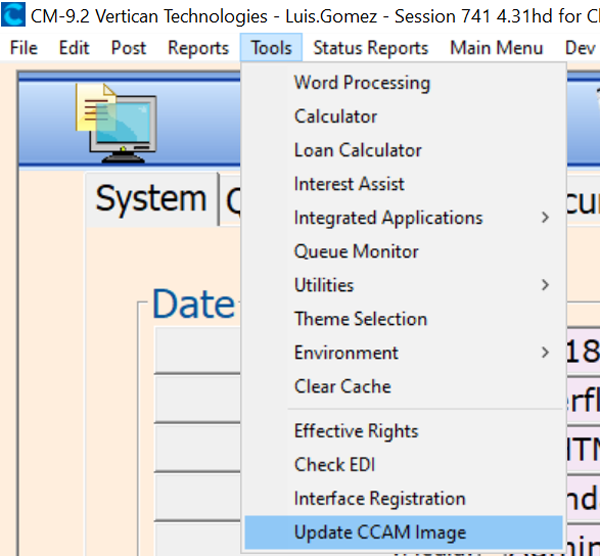Close the open Tools menu
Viewport: 600px width, 556px height.
click(271, 48)
